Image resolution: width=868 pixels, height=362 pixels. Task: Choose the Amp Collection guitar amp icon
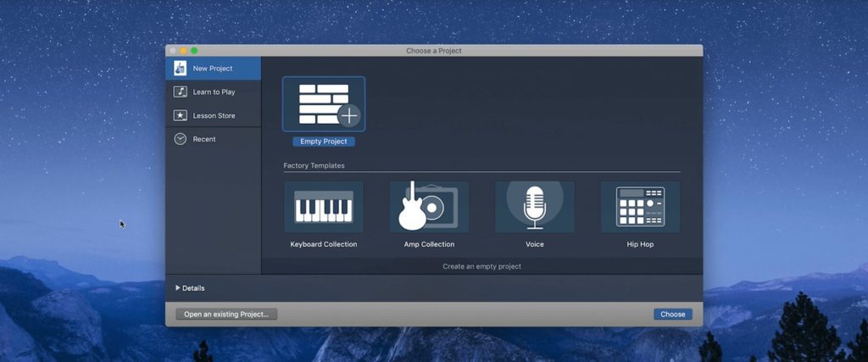[x=429, y=206]
